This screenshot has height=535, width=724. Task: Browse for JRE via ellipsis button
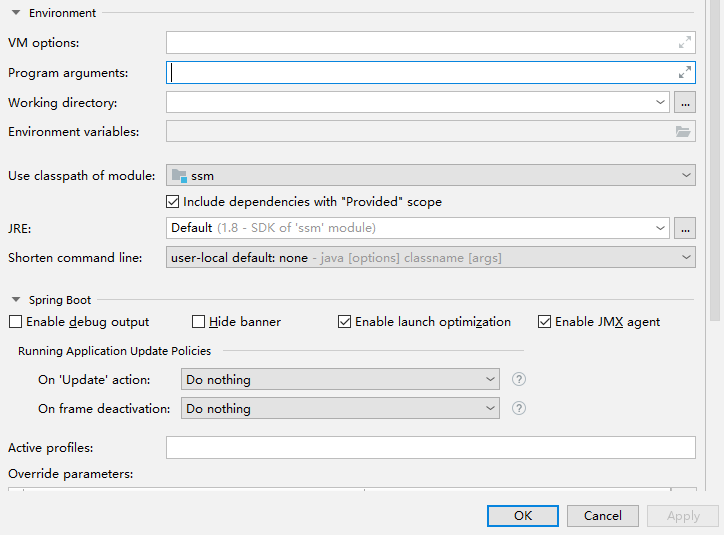[685, 228]
